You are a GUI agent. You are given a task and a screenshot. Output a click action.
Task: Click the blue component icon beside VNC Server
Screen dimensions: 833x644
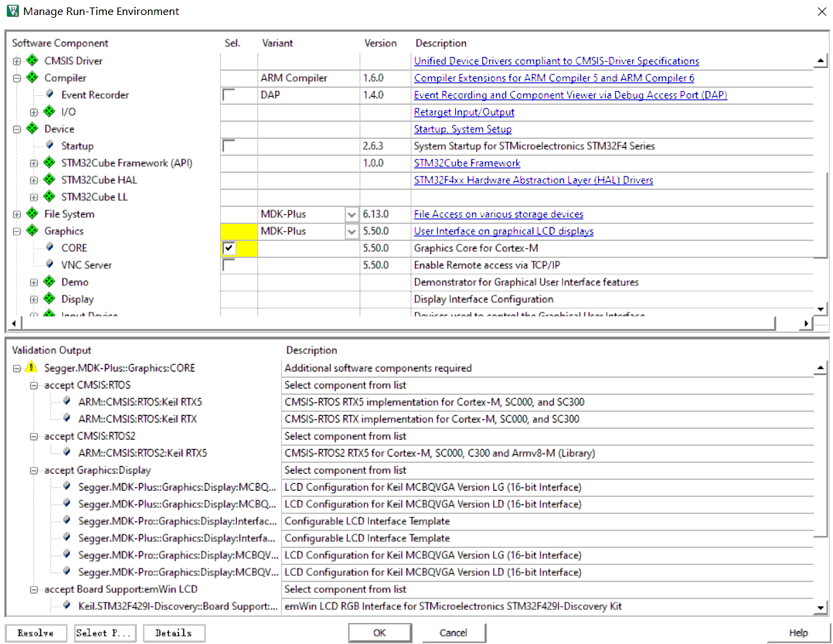coord(50,264)
